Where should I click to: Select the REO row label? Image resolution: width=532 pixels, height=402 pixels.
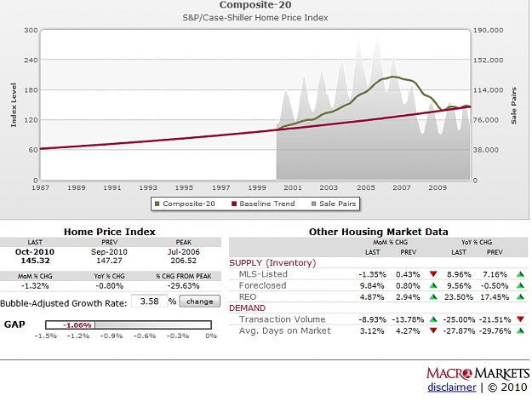click(248, 296)
